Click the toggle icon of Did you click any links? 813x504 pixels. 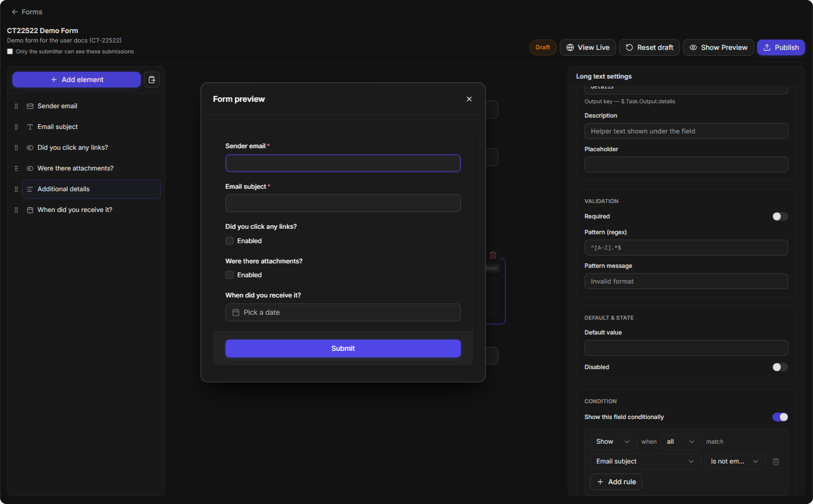tap(30, 148)
